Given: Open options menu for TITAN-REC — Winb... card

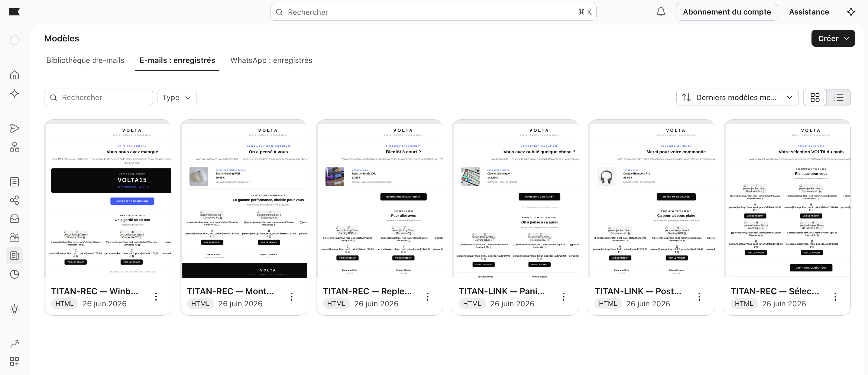Looking at the screenshot, I should pos(156,297).
